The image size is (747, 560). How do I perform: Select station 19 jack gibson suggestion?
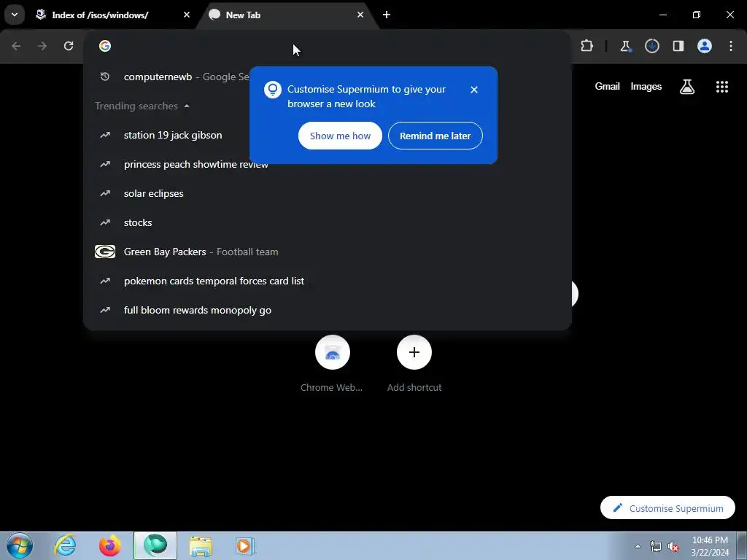coord(328,135)
